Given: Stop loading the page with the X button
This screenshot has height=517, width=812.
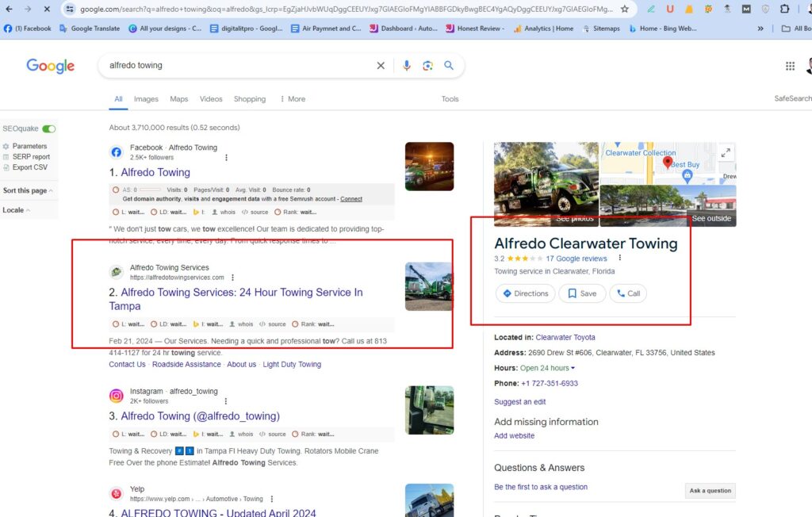Looking at the screenshot, I should click(x=46, y=9).
